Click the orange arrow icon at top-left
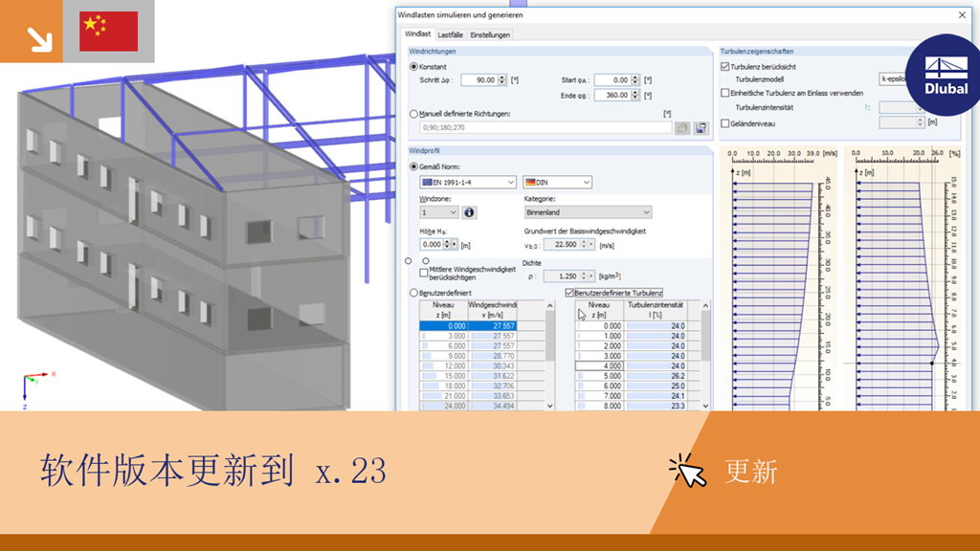The height and width of the screenshot is (551, 980). coord(32,32)
